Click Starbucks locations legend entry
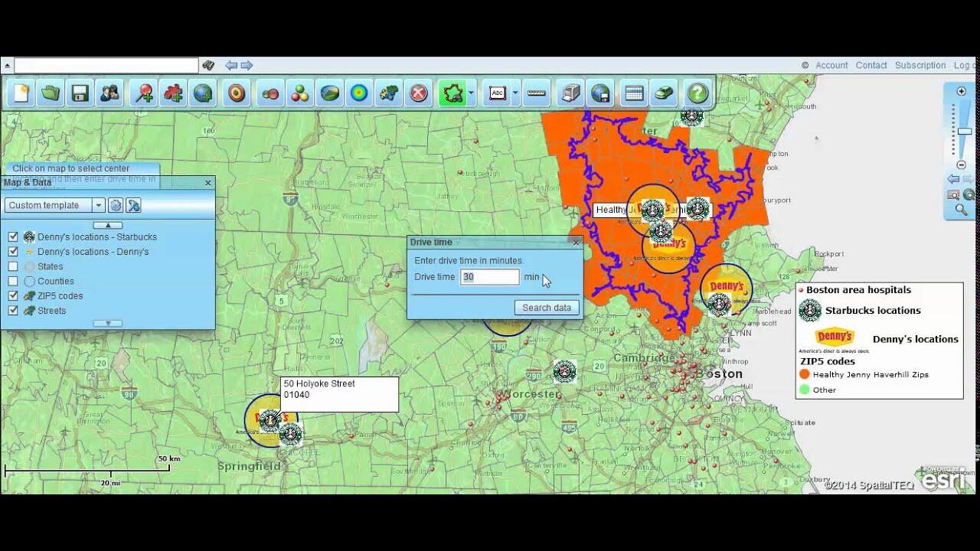Screen dimensions: 980x551 (x=873, y=311)
